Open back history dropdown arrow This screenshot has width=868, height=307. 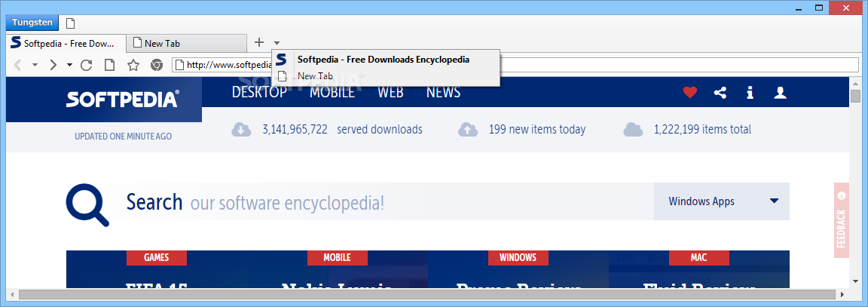tap(35, 65)
